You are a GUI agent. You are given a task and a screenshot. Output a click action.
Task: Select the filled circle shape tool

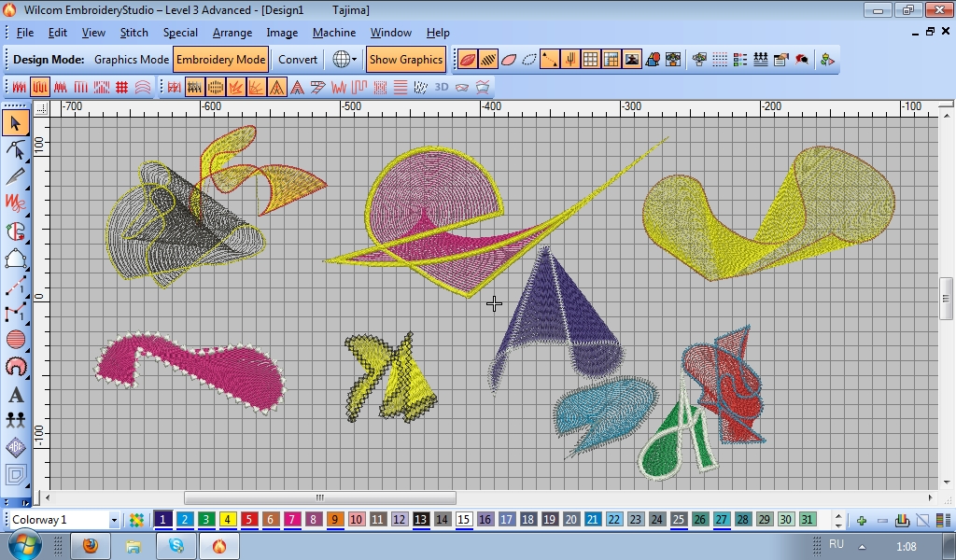pos(16,340)
